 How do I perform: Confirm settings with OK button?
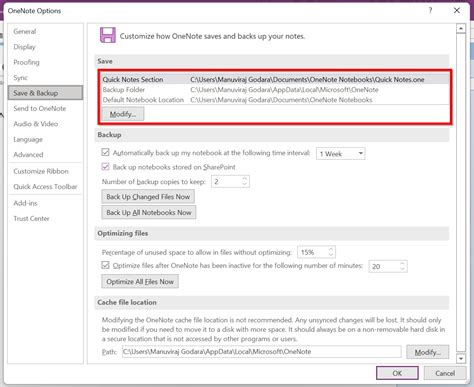[397, 373]
